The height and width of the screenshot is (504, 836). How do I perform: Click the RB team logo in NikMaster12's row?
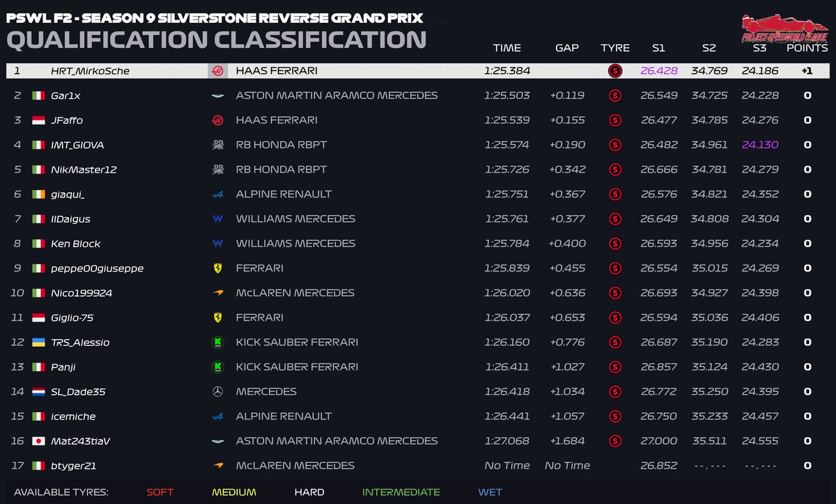click(x=217, y=169)
